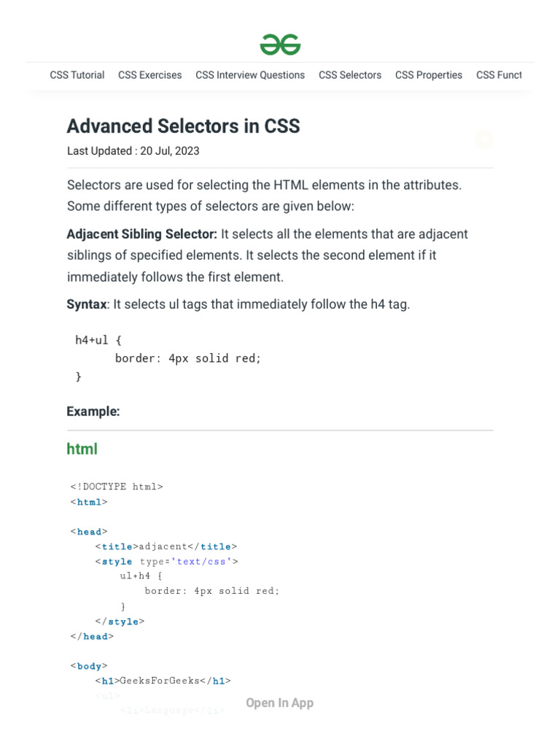The image size is (560, 747).
Task: Open the CSS Properties tab
Action: pos(428,75)
